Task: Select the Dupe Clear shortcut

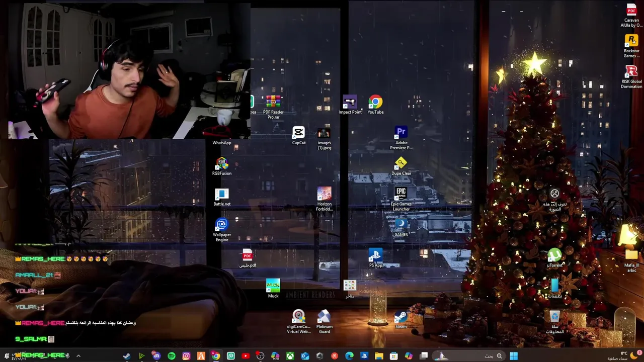Action: pos(401,166)
